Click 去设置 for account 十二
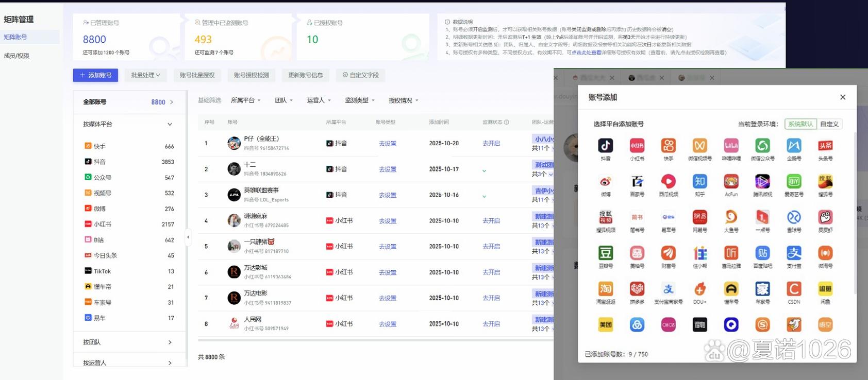868x380 pixels. point(388,169)
